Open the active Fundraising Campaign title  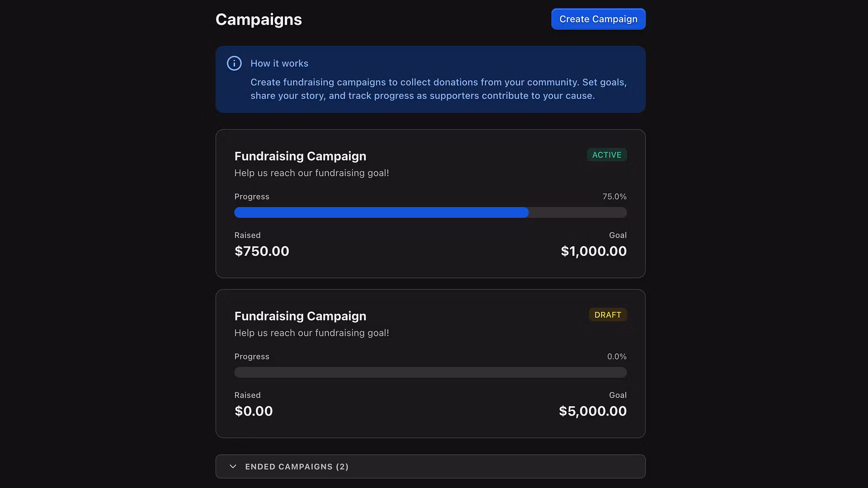click(300, 156)
